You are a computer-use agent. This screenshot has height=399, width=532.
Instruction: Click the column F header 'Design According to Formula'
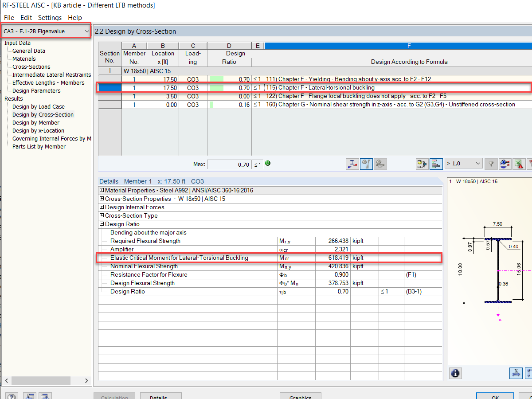coord(409,62)
